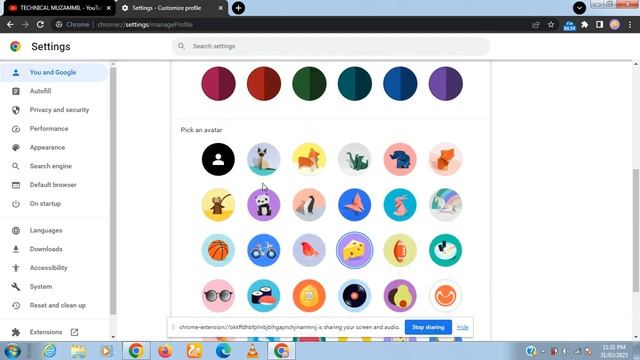Apply the dark green theme color

[x=309, y=84]
